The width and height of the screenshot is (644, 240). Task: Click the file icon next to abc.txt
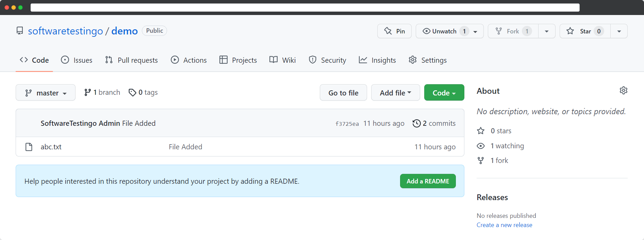tap(29, 147)
